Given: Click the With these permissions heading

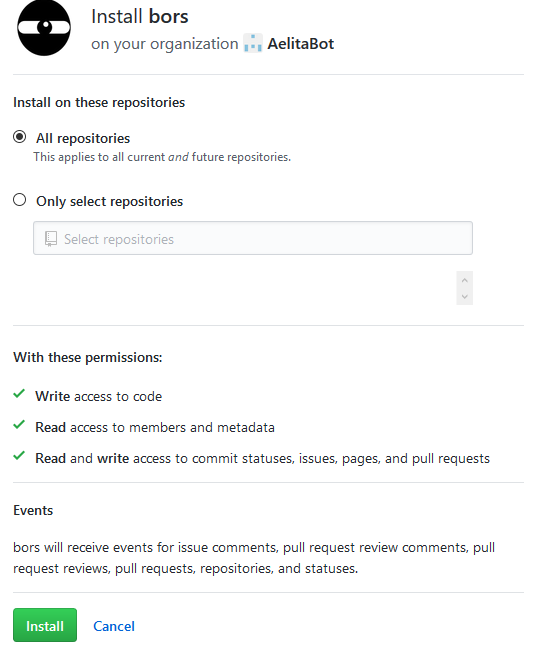Looking at the screenshot, I should [88, 357].
